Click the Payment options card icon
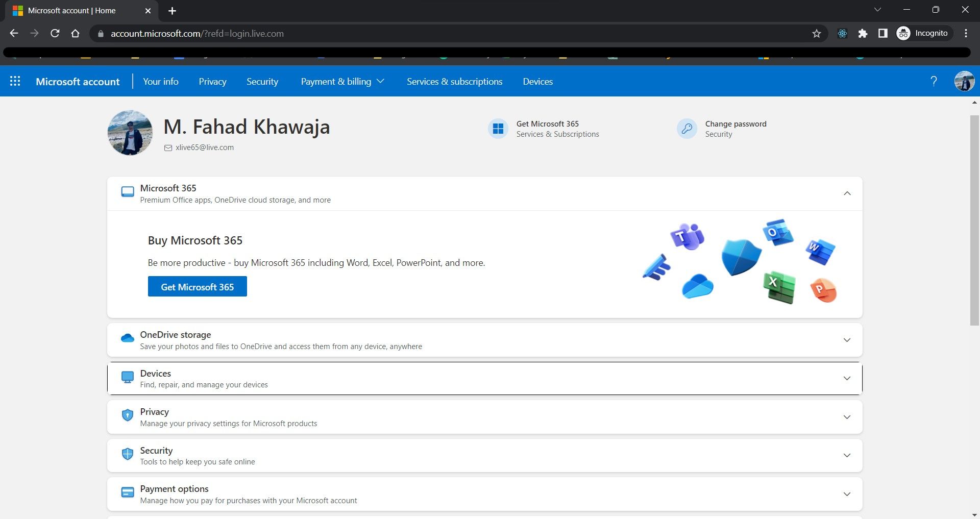This screenshot has width=980, height=519. tap(127, 492)
